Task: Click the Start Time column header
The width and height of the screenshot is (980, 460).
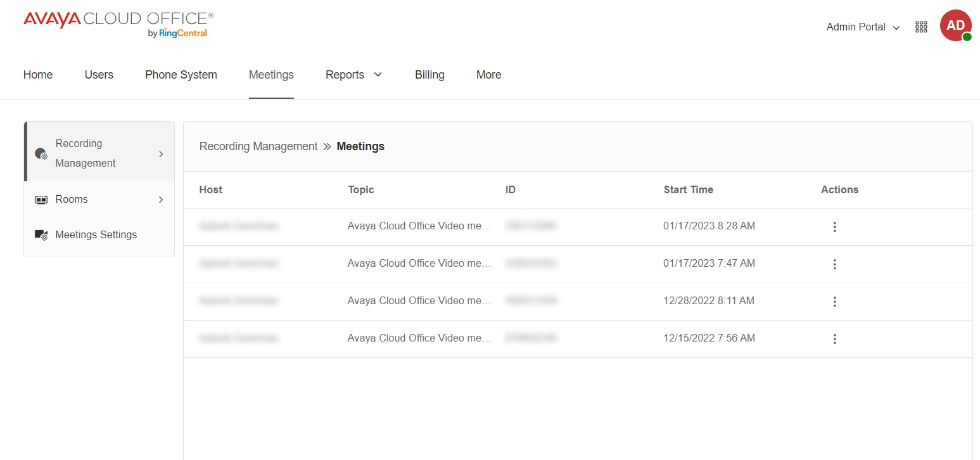Action: 689,189
